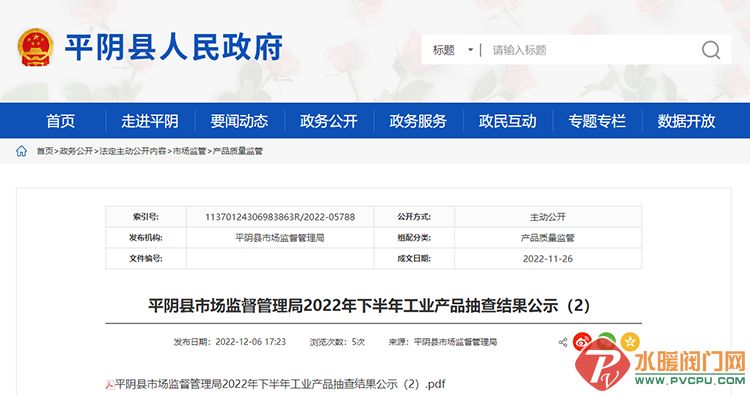Click the 主动公开 value cell
750x395 pixels.
[x=548, y=217]
